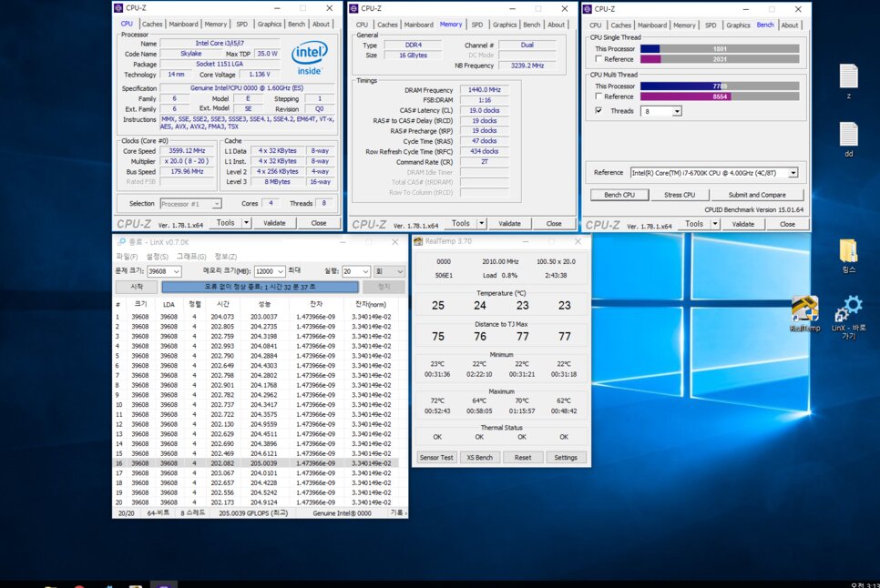The height and width of the screenshot is (588, 880).
Task: Switch to CPU tab in the Bench tab window
Action: pyautogui.click(x=596, y=25)
